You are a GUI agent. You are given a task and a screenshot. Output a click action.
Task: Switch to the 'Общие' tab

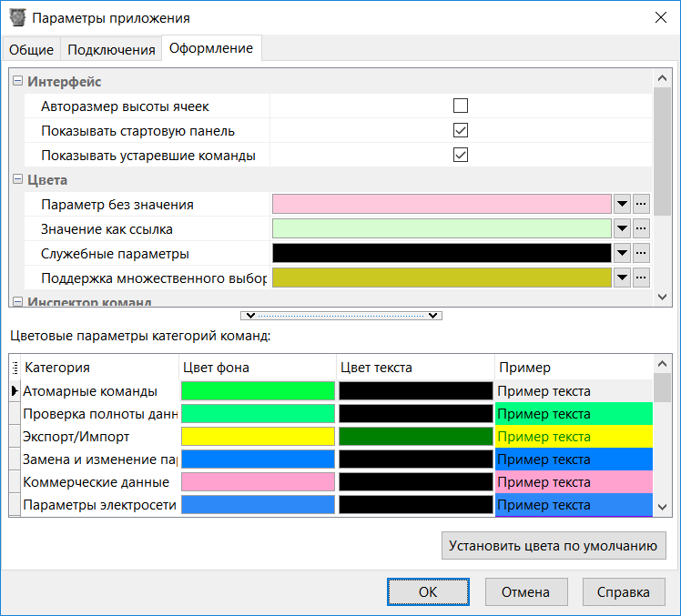tap(32, 49)
